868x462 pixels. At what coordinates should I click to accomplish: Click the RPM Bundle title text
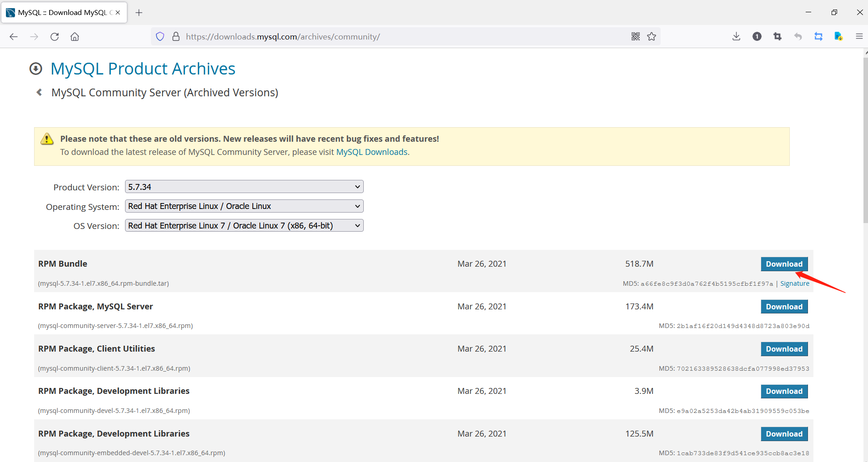point(63,264)
